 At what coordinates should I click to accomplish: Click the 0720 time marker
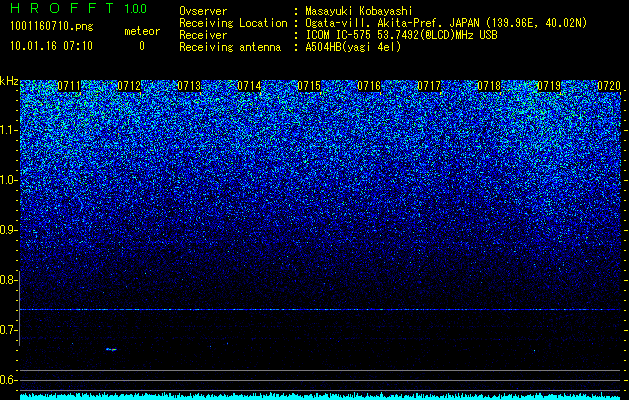tap(609, 86)
